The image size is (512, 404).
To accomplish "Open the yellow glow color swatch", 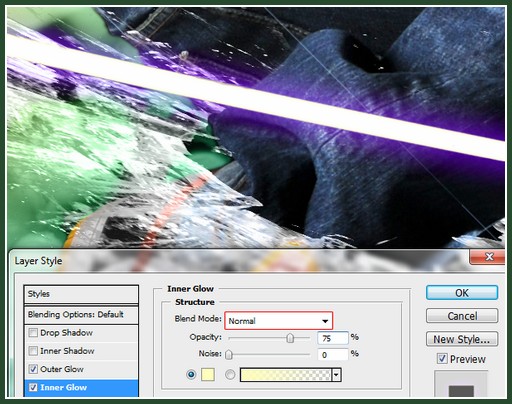I will (x=208, y=375).
